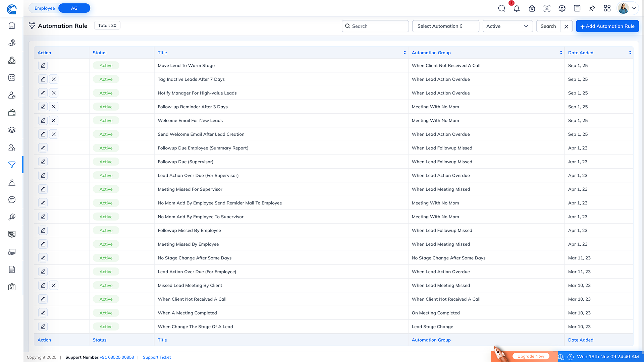644x362 pixels.
Task: Sort the table by Title column
Action: click(405, 53)
